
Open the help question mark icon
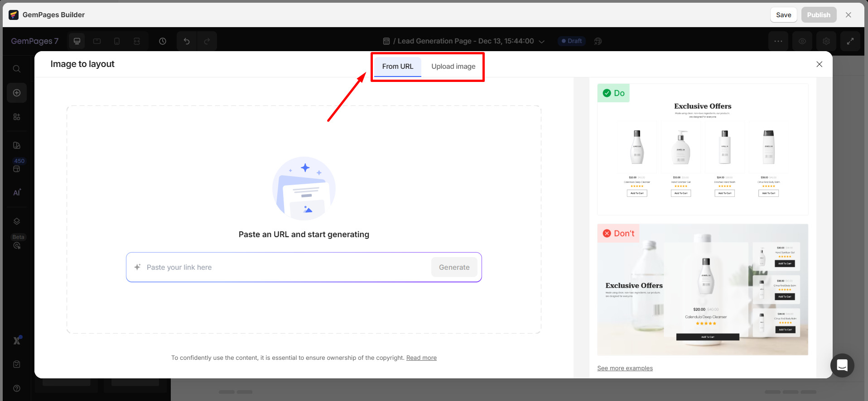(x=17, y=388)
